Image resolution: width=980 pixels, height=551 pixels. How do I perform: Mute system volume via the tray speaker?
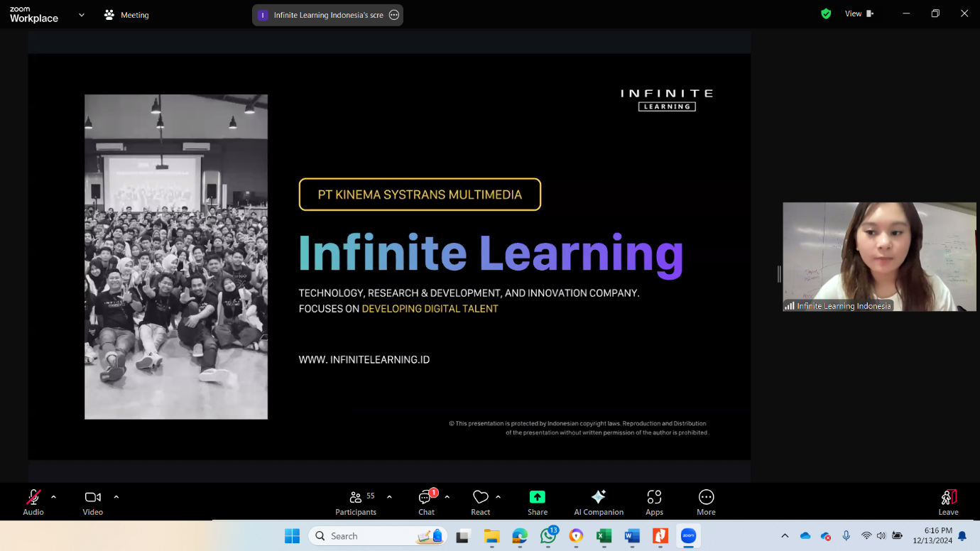click(x=881, y=536)
